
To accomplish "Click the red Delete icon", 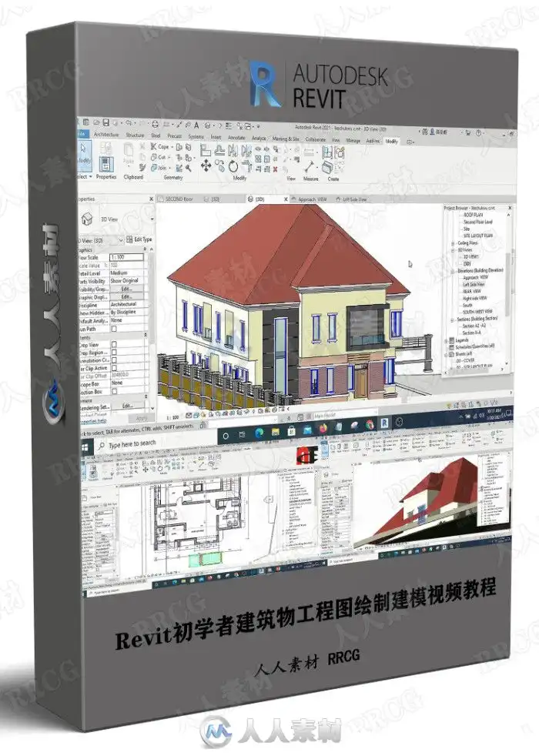I will [x=276, y=169].
